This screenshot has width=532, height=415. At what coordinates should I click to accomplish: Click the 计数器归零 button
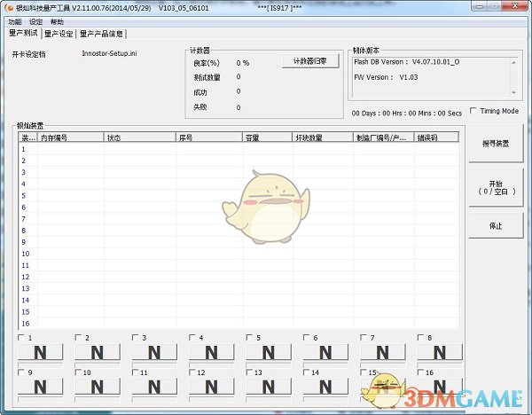point(310,61)
